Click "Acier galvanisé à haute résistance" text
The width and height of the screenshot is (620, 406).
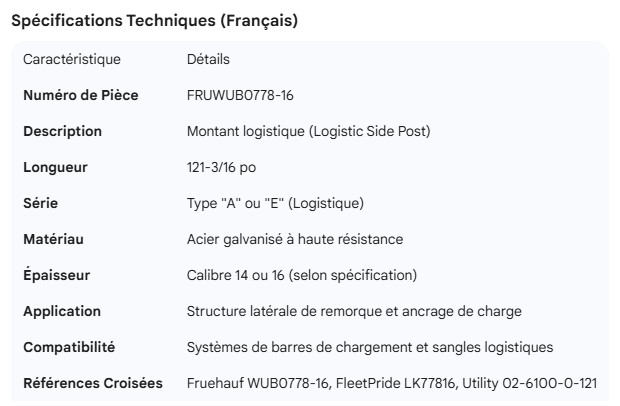pyautogui.click(x=294, y=239)
